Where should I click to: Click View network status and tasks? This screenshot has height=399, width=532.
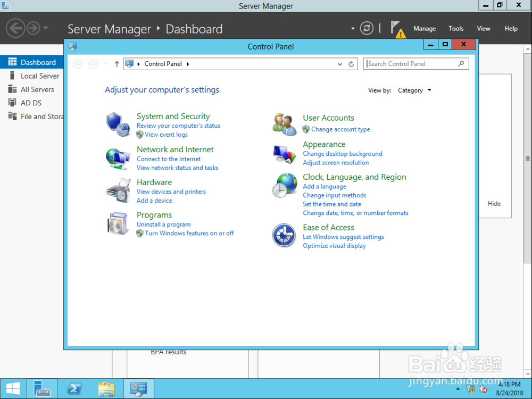(x=177, y=168)
